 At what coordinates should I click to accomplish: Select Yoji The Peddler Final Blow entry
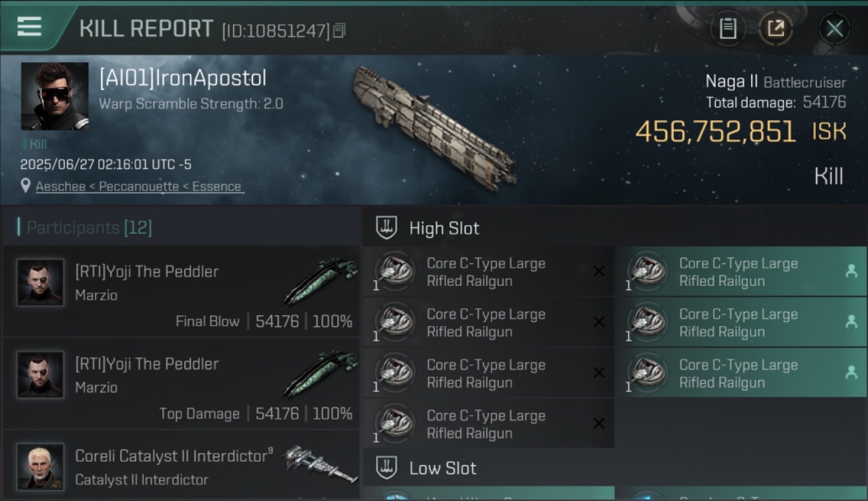pyautogui.click(x=182, y=292)
